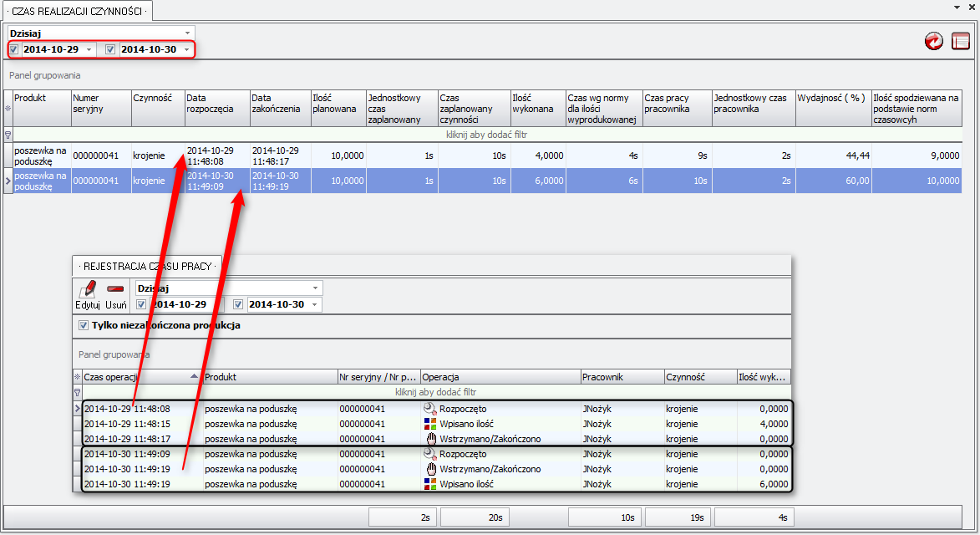Viewport: 980px width, 535px height.
Task: Click the top grid filter row to add filter
Action: pos(486,135)
